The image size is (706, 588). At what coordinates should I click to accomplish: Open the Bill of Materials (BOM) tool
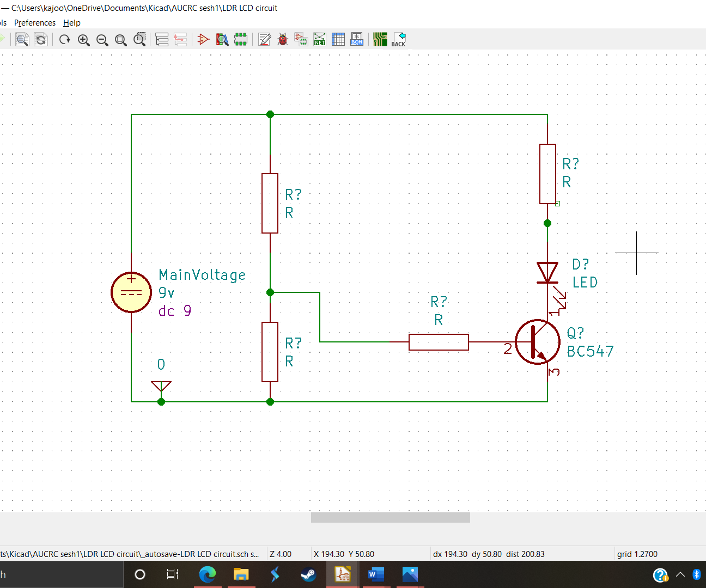coord(356,39)
